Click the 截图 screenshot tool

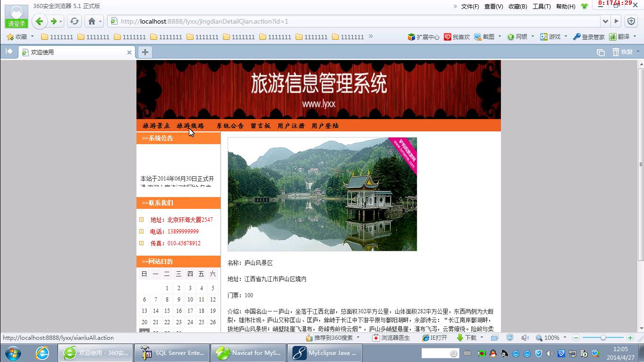[x=485, y=37]
